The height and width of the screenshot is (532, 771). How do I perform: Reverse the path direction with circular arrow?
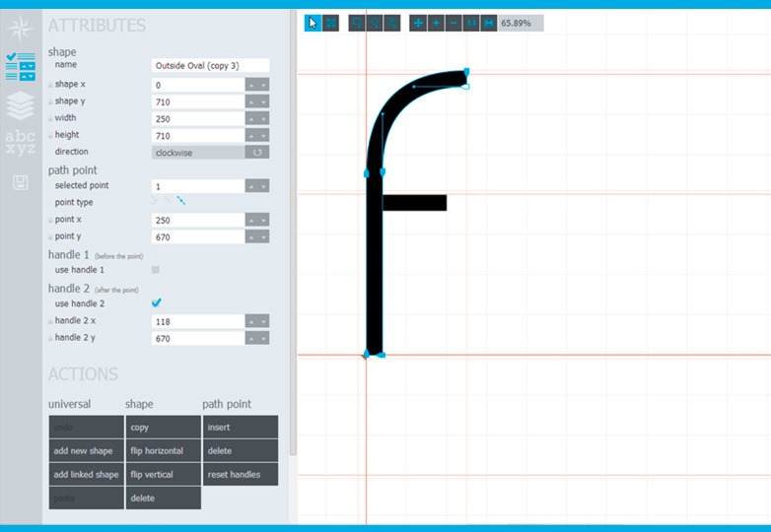click(x=257, y=153)
